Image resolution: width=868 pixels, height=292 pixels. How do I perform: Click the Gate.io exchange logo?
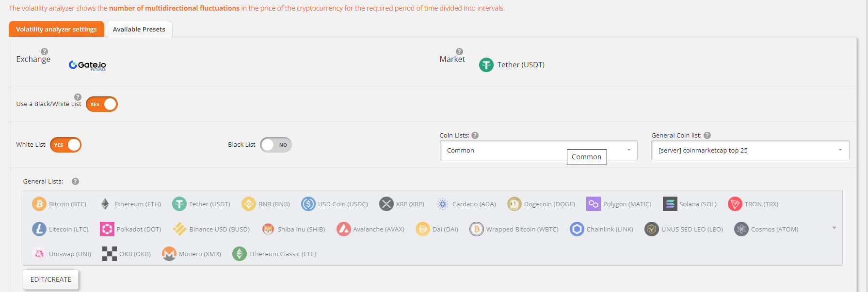tap(87, 65)
